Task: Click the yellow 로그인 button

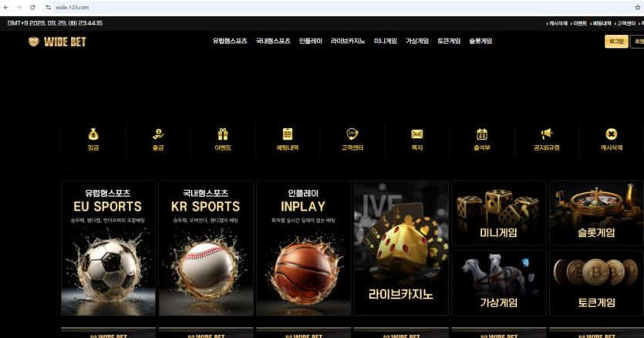Action: (x=616, y=42)
